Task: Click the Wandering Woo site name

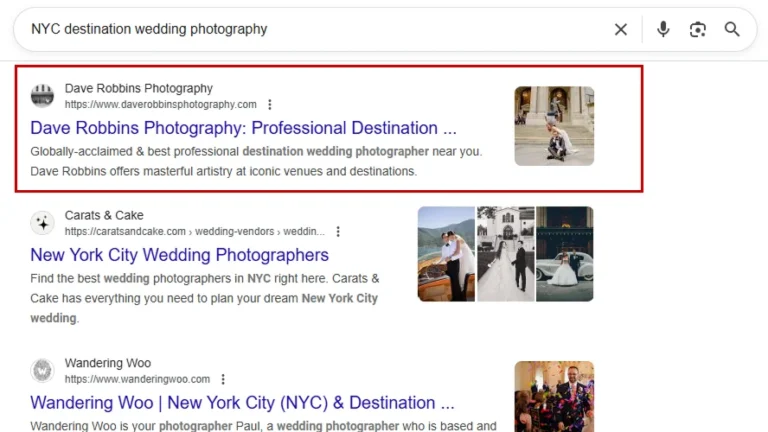Action: tap(108, 363)
